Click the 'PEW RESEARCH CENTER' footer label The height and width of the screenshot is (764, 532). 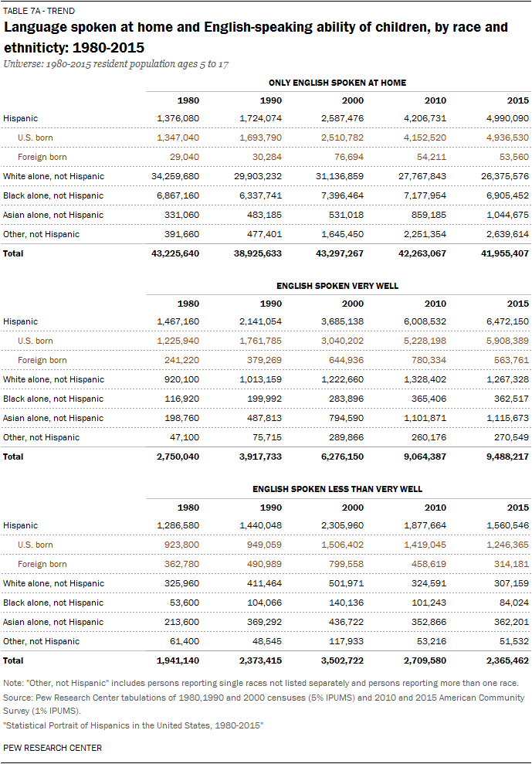[x=53, y=748]
